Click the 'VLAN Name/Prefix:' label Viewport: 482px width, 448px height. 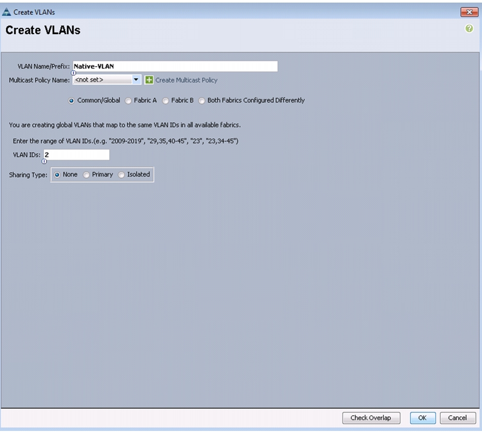pyautogui.click(x=43, y=66)
